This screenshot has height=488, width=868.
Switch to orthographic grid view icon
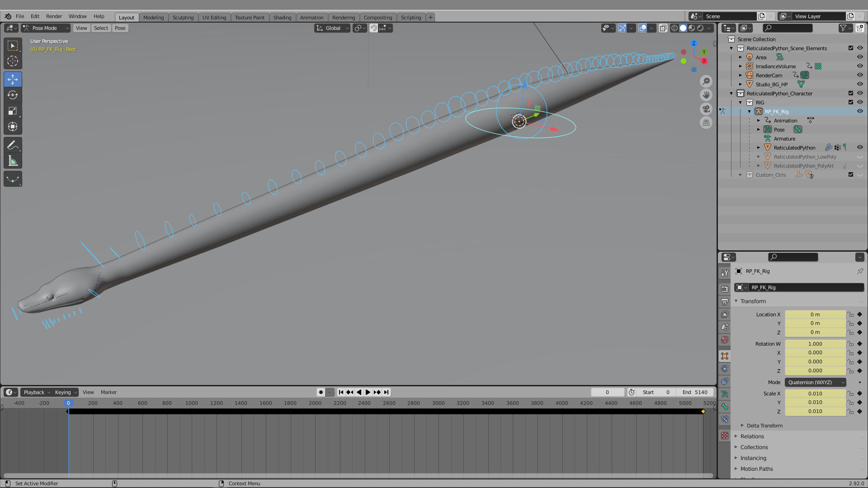tap(706, 123)
